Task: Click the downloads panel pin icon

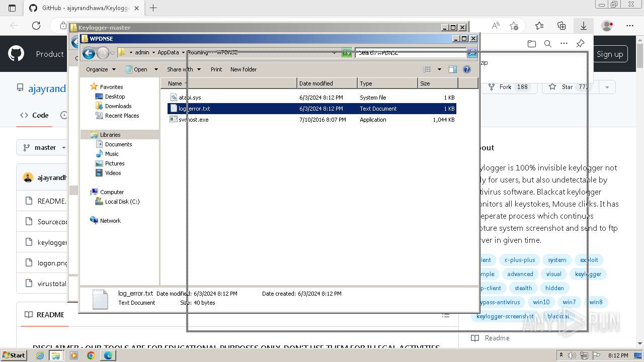Action: tap(580, 44)
